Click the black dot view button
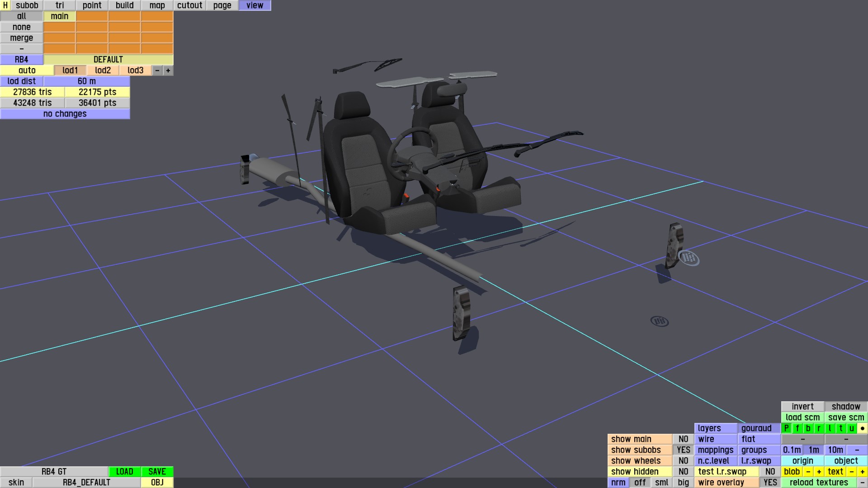The image size is (868, 488). click(862, 428)
